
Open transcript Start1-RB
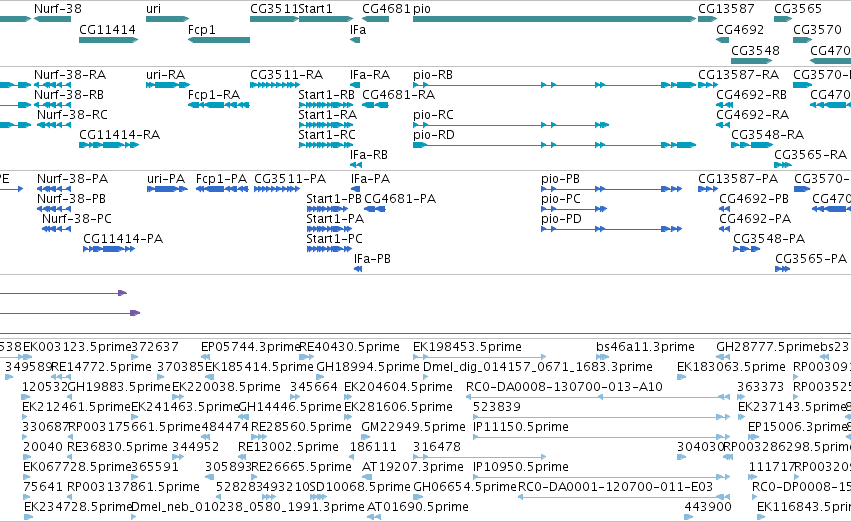327,94
